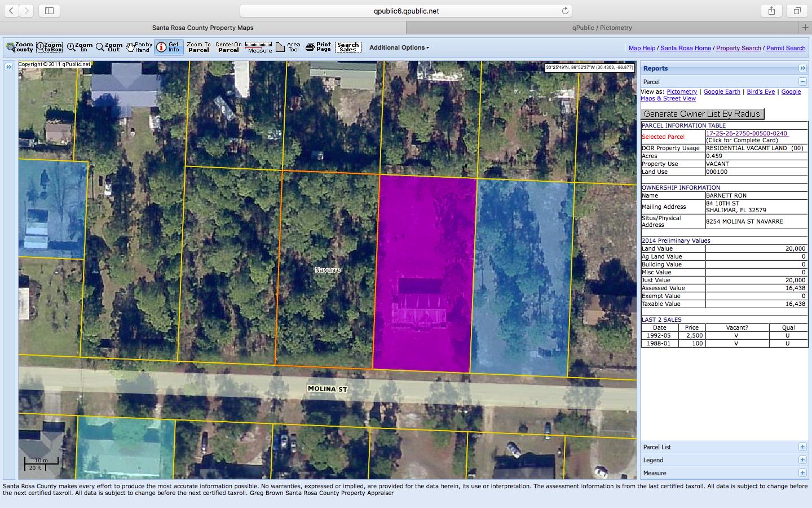Activate the Zoom to Box tool
Screen dimensions: 812x508
click(x=49, y=47)
